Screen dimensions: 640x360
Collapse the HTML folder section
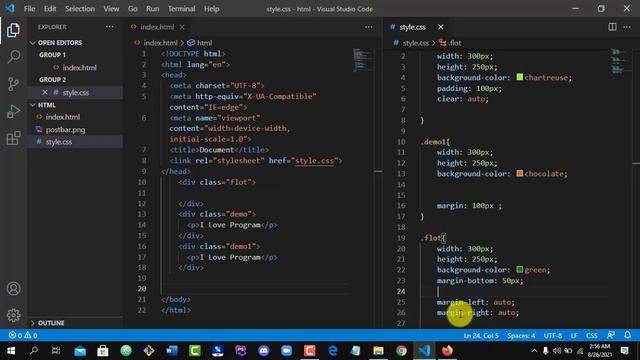point(33,105)
